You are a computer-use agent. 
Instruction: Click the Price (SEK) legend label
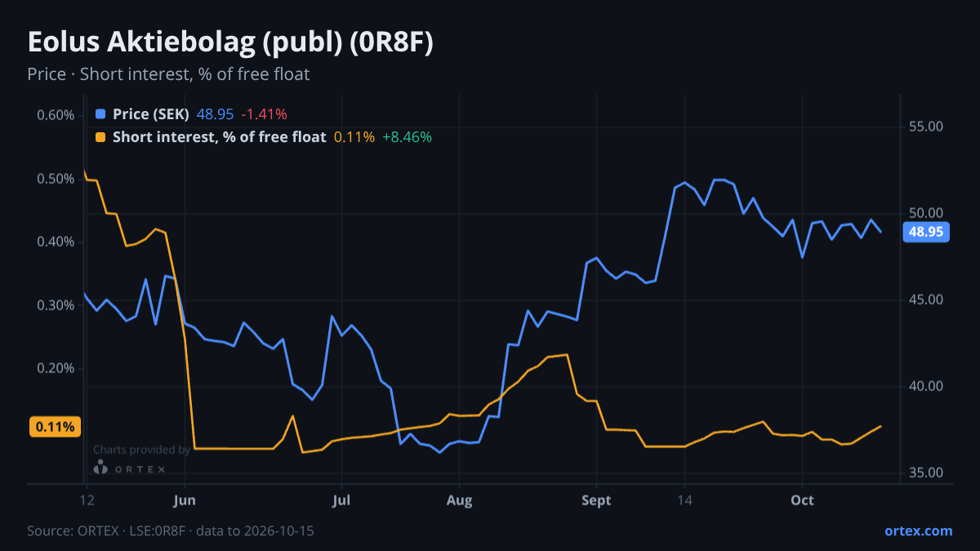click(151, 114)
